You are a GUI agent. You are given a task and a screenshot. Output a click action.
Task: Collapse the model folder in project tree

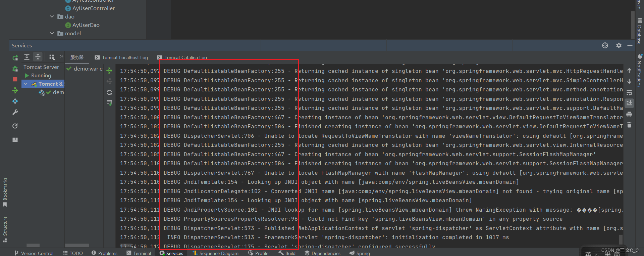[x=52, y=33]
